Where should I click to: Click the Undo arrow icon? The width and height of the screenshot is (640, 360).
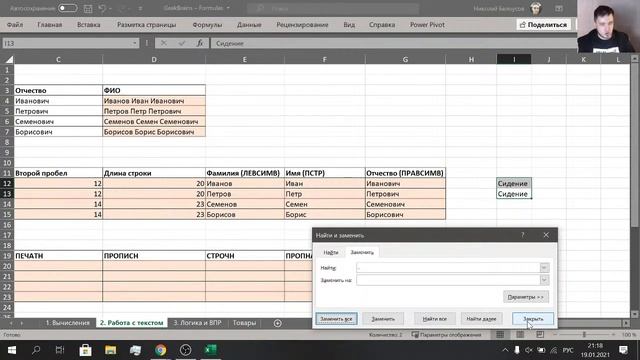102,8
